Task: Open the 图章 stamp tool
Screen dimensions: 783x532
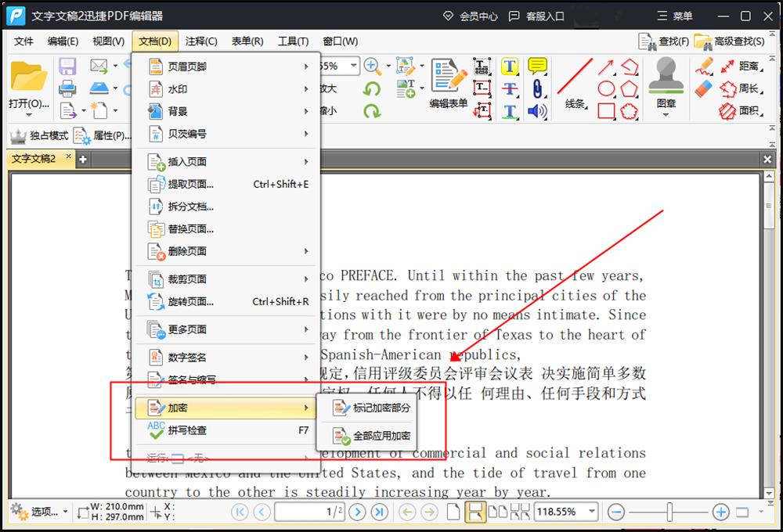Action: pyautogui.click(x=665, y=86)
